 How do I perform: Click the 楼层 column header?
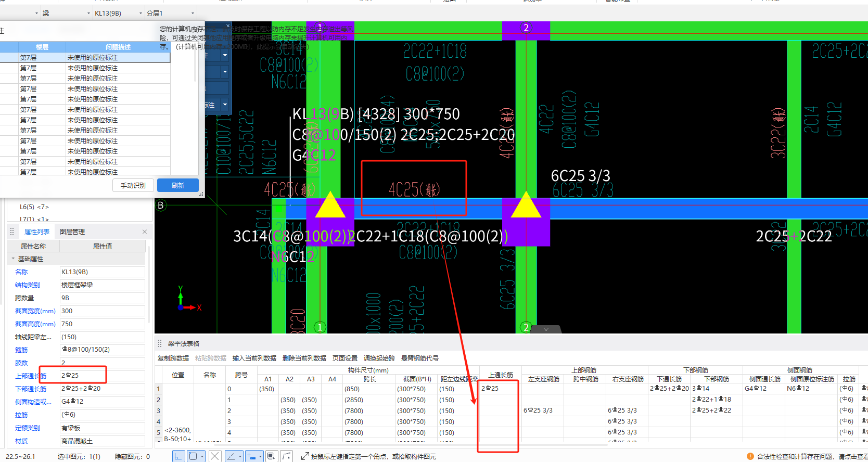[42, 47]
